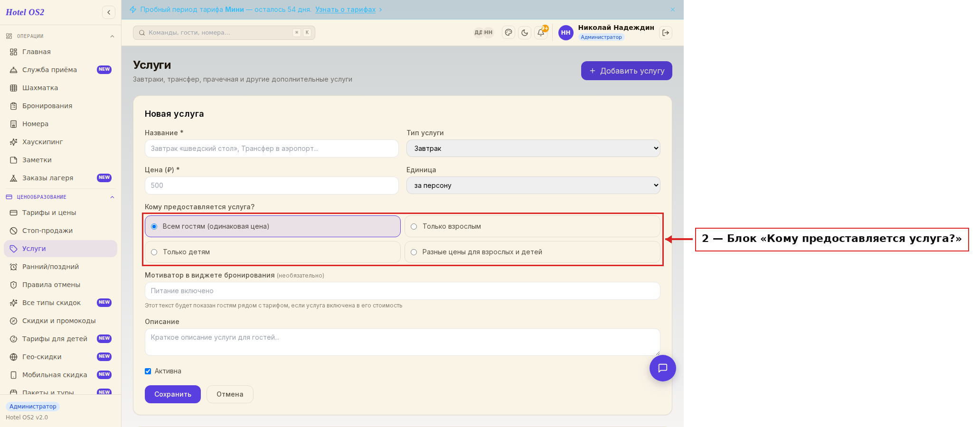The height and width of the screenshot is (427, 980).
Task: Click the 'Сохранить' button
Action: (173, 394)
